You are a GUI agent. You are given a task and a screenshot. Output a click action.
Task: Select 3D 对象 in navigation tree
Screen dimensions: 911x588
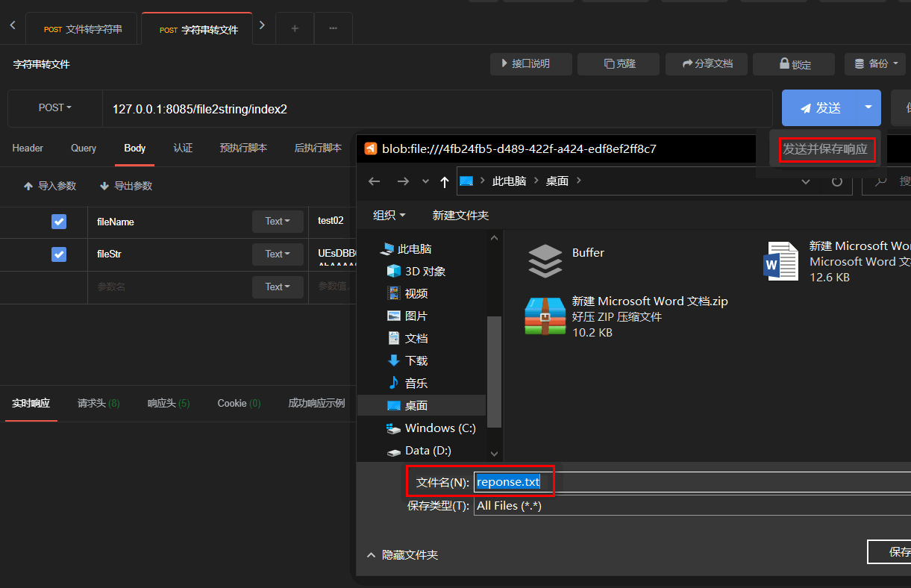pyautogui.click(x=416, y=272)
